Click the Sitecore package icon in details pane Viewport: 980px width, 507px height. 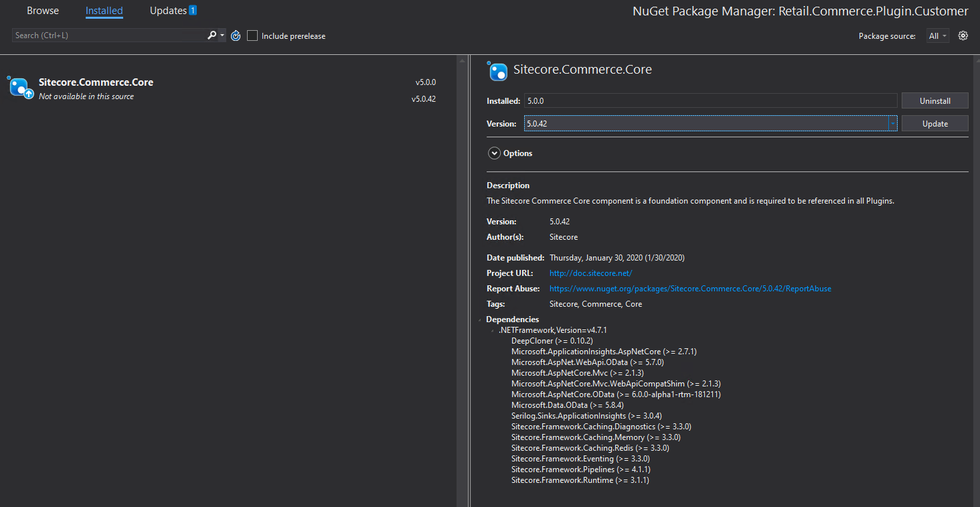(x=497, y=70)
